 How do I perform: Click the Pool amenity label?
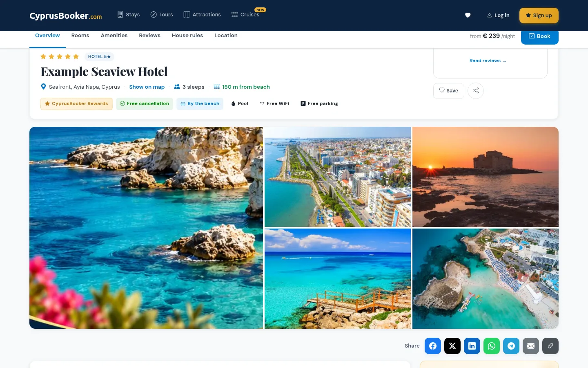coord(240,104)
